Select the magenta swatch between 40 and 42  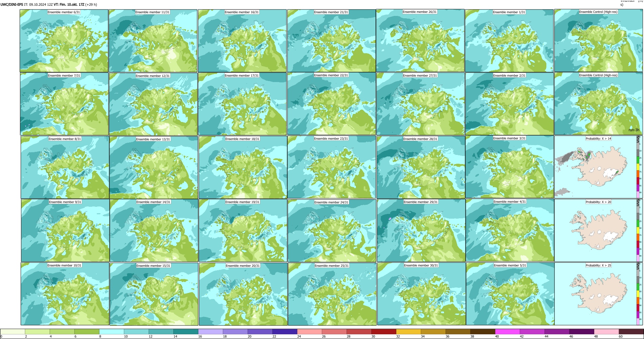coord(507,332)
